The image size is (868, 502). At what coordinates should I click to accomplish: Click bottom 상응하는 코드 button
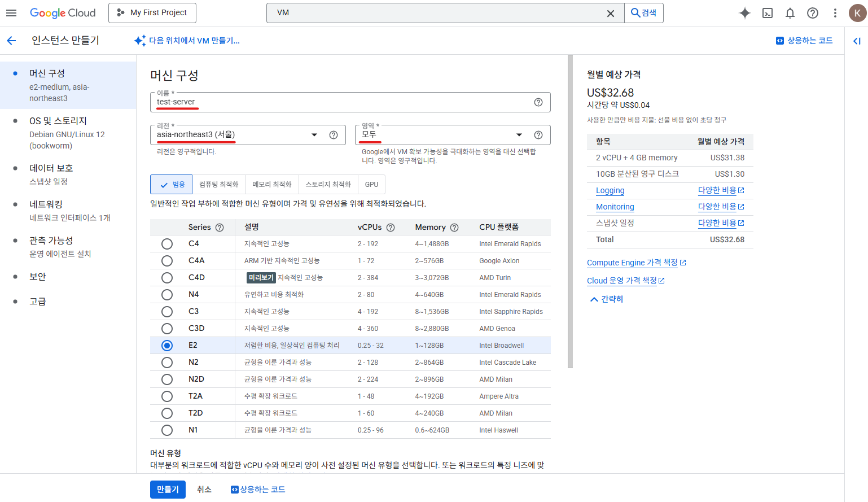(258, 490)
